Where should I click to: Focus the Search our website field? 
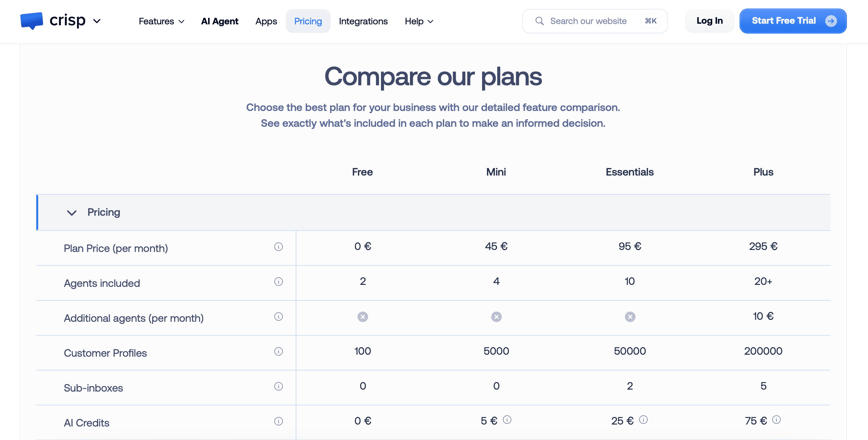[595, 21]
